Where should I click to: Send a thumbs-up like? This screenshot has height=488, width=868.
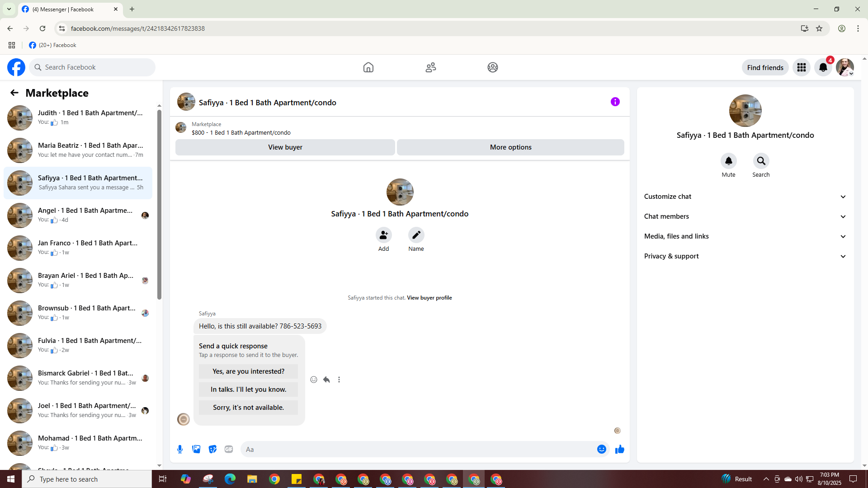click(619, 449)
